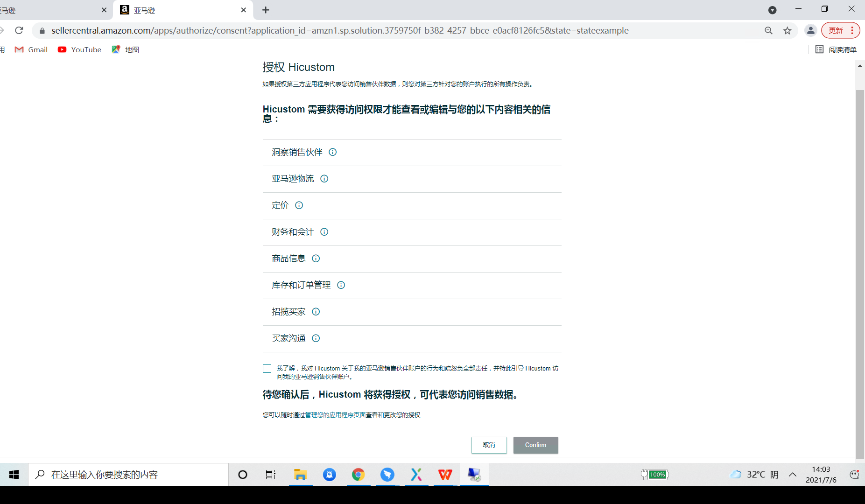The height and width of the screenshot is (504, 865).
Task: Click the address bar URL
Action: (340, 30)
